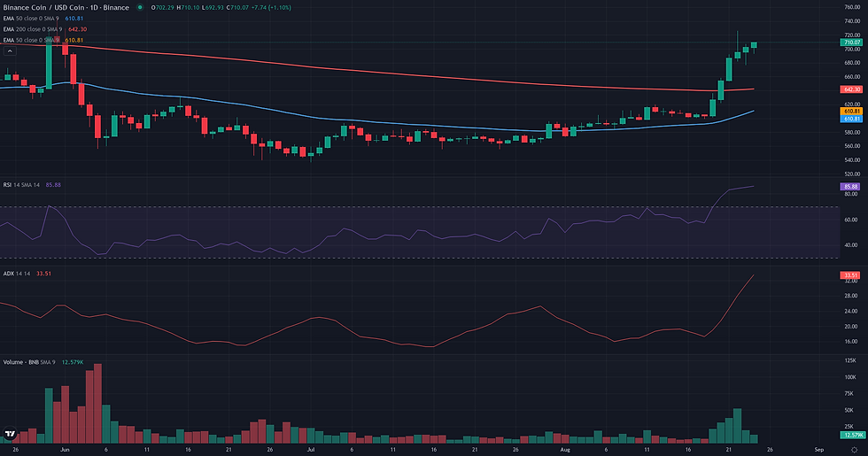Collapse the indicator legend with the chevron button
868x456 pixels.
click(10, 51)
